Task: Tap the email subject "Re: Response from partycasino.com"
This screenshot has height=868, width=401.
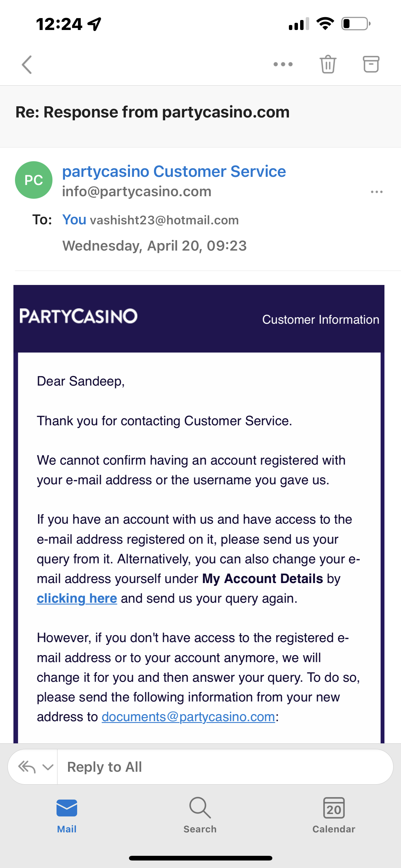Action: 152,112
